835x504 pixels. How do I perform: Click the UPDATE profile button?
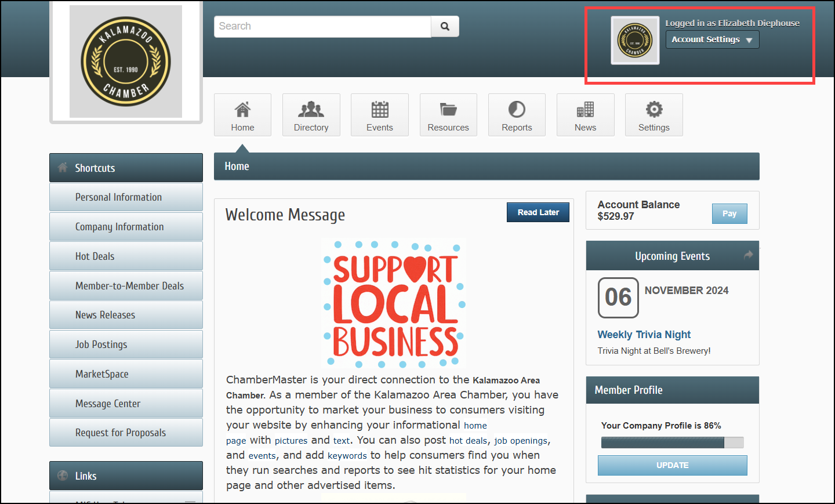pyautogui.click(x=673, y=465)
